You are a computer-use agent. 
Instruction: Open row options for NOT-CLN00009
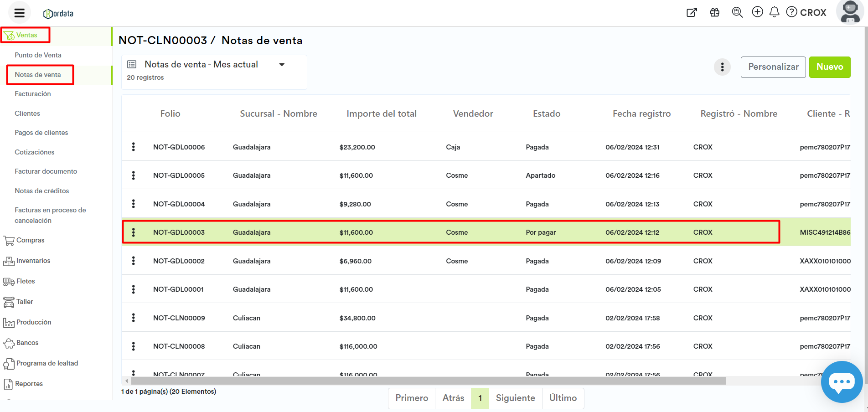pos(134,318)
